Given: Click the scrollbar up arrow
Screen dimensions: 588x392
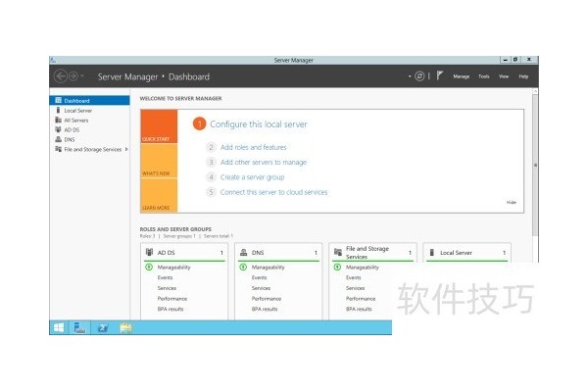Looking at the screenshot, I should click(x=535, y=91).
